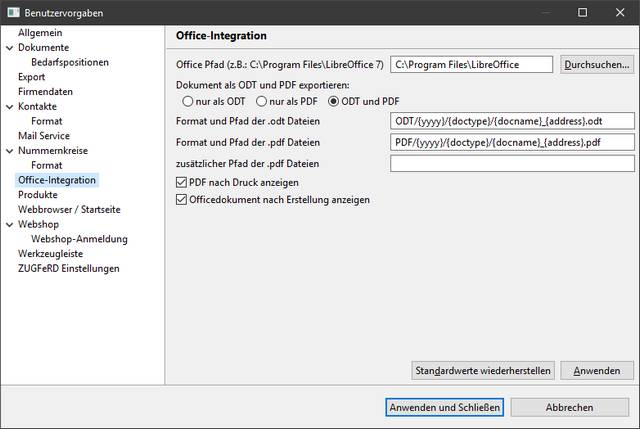Image resolution: width=640 pixels, height=429 pixels.
Task: Select Kontakte in the tree
Action: [37, 106]
